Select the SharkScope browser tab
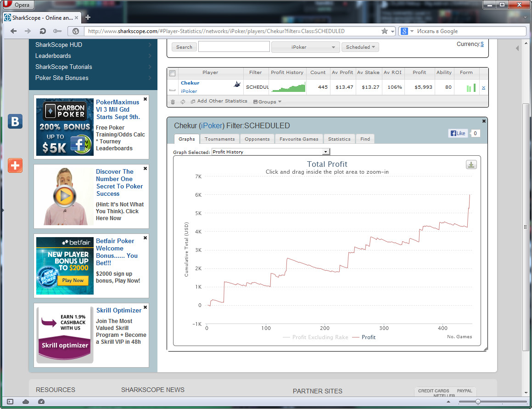 point(42,17)
